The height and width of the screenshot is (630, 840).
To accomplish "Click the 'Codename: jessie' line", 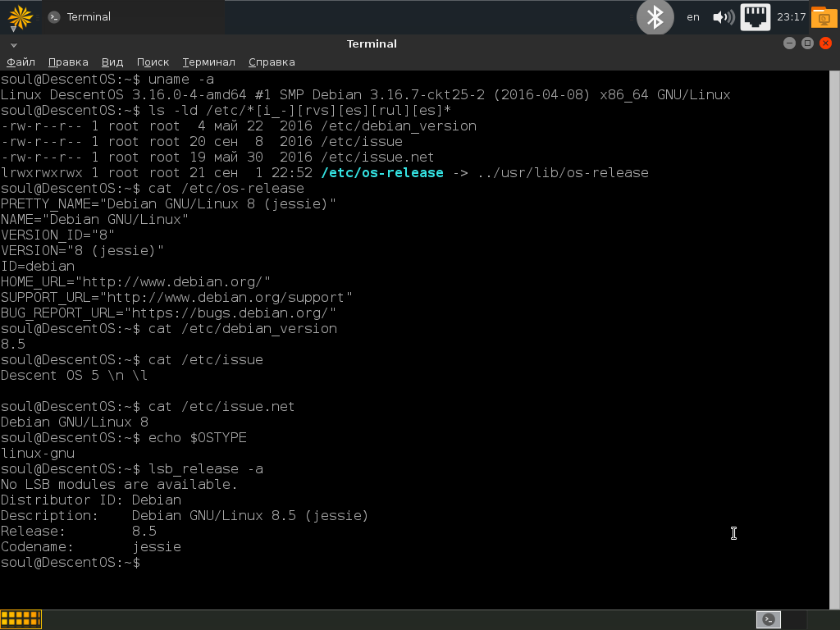I will (x=91, y=547).
